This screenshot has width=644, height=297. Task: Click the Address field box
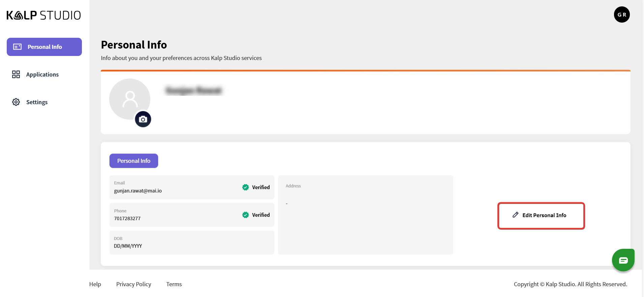(x=365, y=215)
